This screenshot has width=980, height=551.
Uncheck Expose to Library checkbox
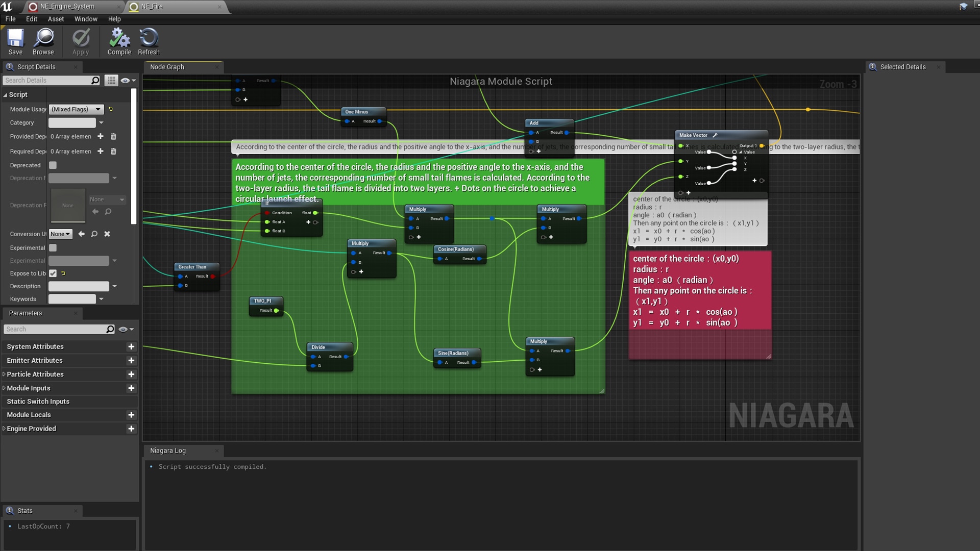pyautogui.click(x=53, y=273)
